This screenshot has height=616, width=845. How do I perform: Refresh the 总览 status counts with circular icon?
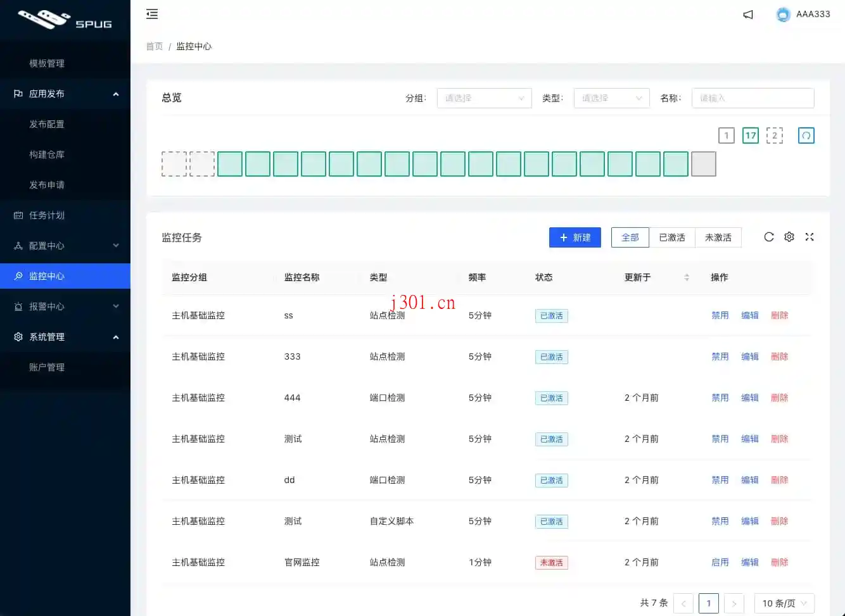[x=806, y=135]
